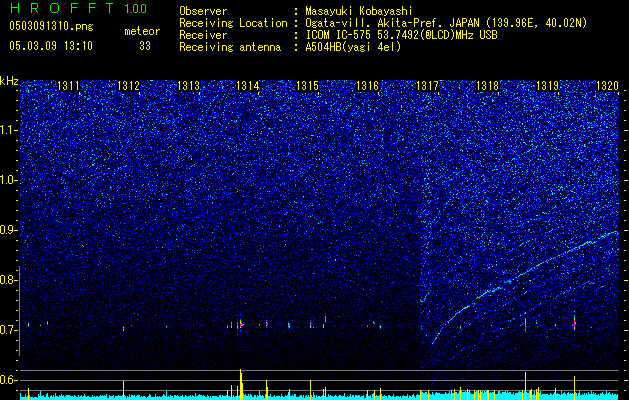The image size is (629, 400).
Task: Click the 0.6 frequency axis label
Action: pos(8,380)
